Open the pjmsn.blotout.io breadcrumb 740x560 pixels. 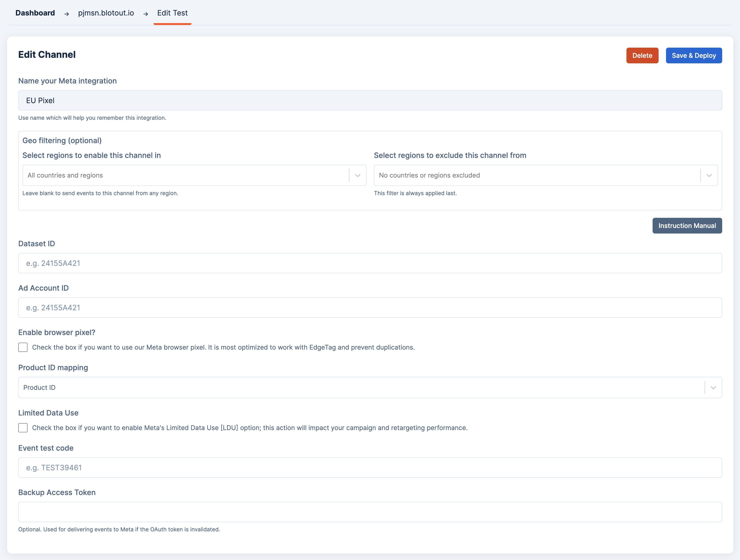pyautogui.click(x=106, y=13)
